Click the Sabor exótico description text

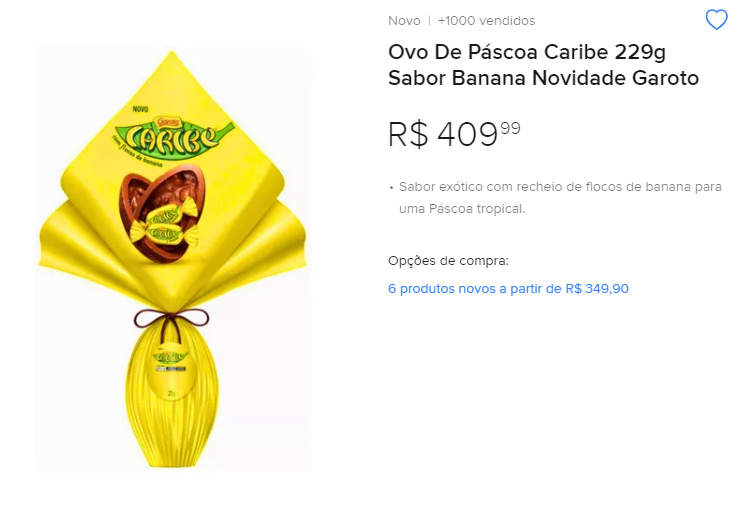tap(560, 197)
